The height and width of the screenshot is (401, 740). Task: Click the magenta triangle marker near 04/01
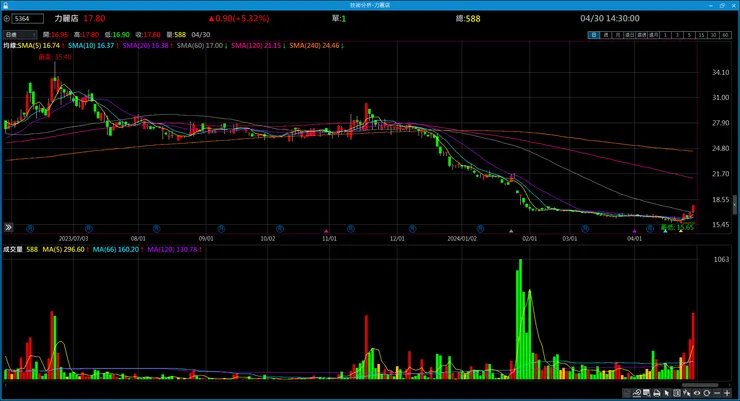pyautogui.click(x=635, y=231)
